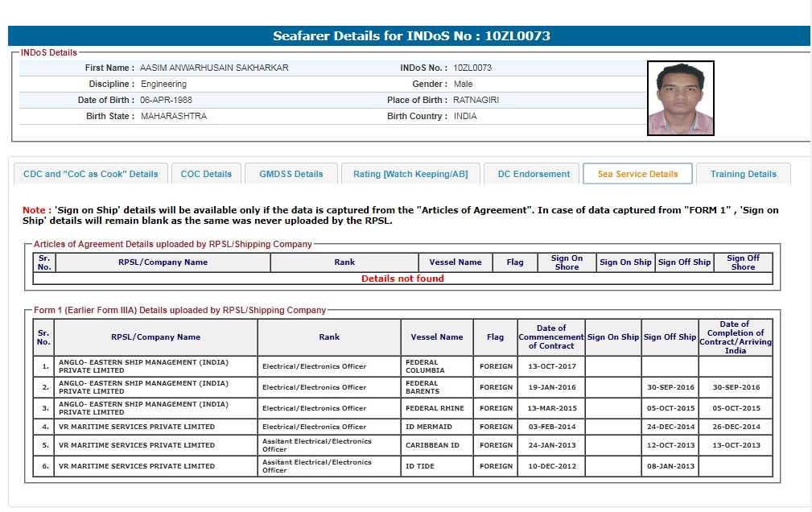Select the First Name value AASIM ANWARHUSAIN SAKHARKAR

(x=214, y=68)
